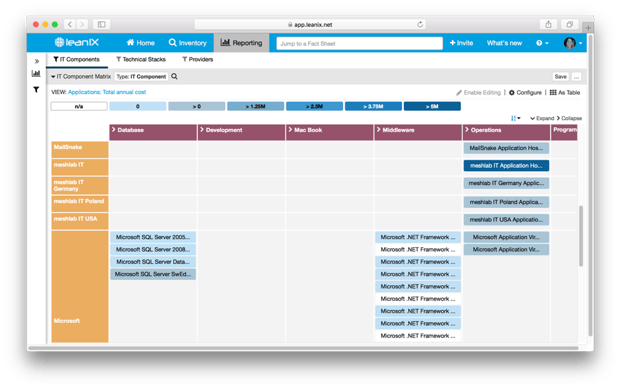
Task: Click the meshlab IT USA row header
Action: 80,221
